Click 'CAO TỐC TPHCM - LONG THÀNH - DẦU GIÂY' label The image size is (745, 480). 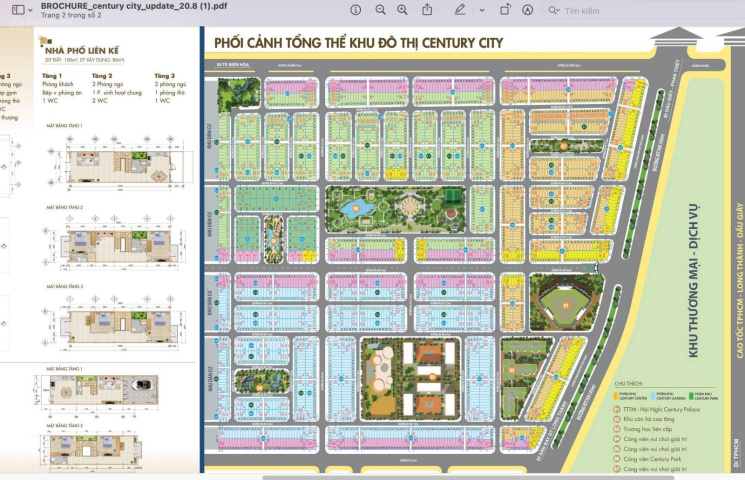point(740,280)
